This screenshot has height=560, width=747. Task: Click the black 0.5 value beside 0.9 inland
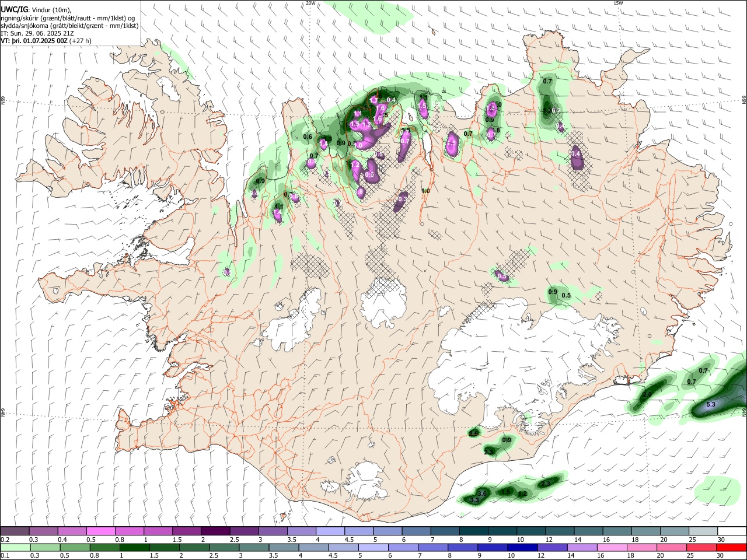click(x=566, y=295)
